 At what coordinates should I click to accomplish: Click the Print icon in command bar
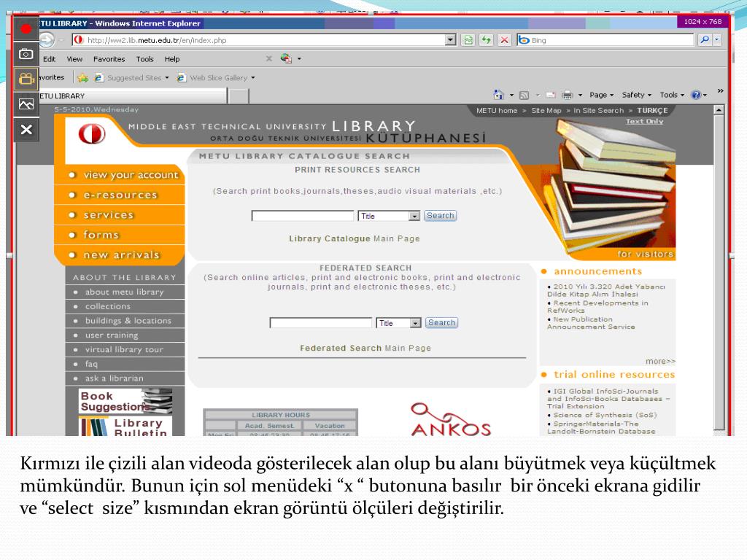click(x=567, y=96)
